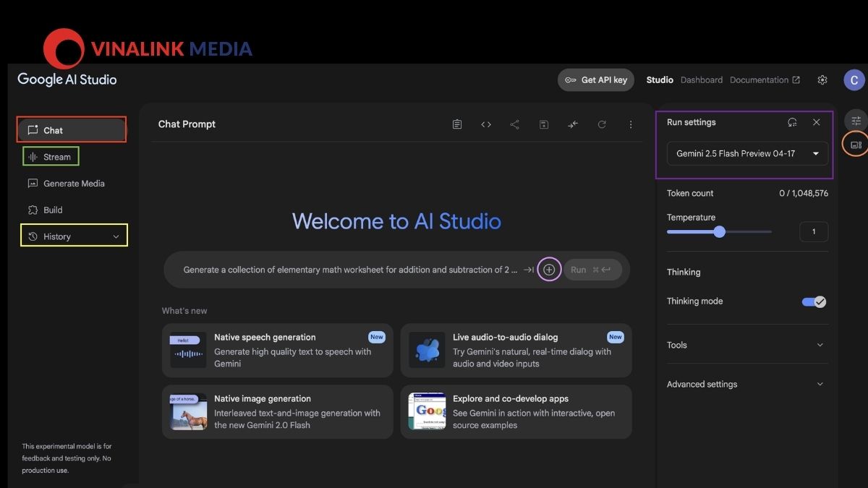Expand the History sidebar item
This screenshot has width=868, height=488.
point(74,236)
